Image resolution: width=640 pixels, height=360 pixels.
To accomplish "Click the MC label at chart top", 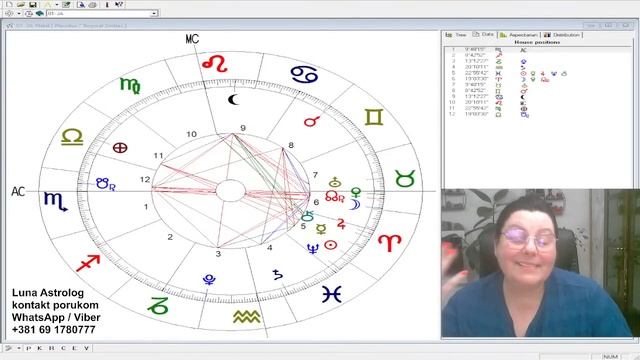I will pos(192,39).
